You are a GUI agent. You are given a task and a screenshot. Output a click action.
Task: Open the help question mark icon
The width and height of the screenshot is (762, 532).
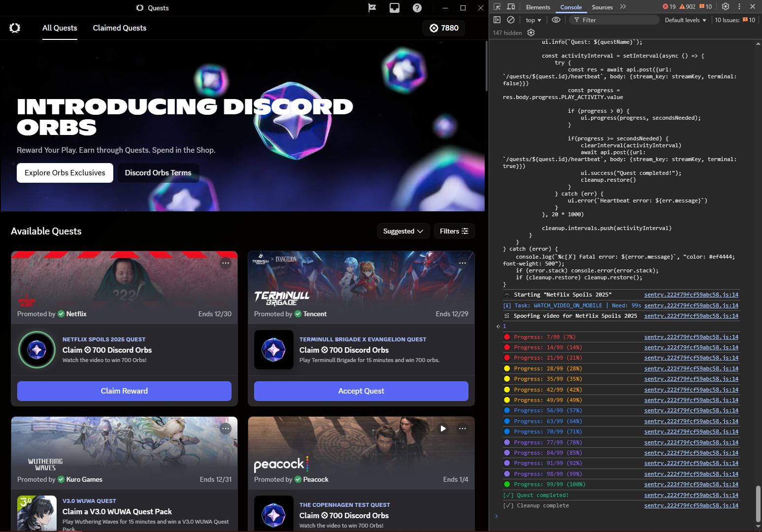click(417, 8)
